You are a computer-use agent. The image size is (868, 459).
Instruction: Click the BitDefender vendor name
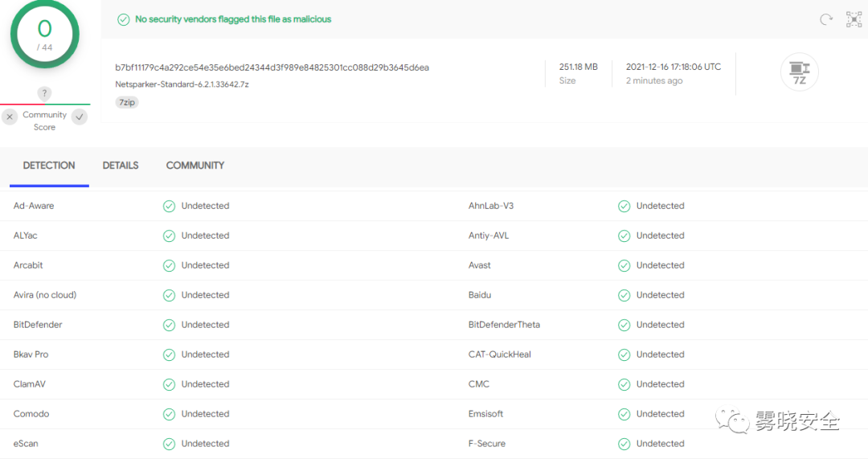38,325
